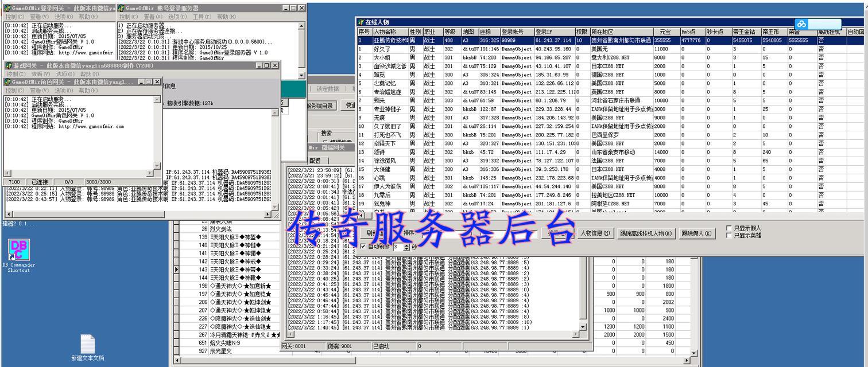Open 控制 menu in 角色网关 window
Viewport: 868px width, 367px height.
point(15,91)
